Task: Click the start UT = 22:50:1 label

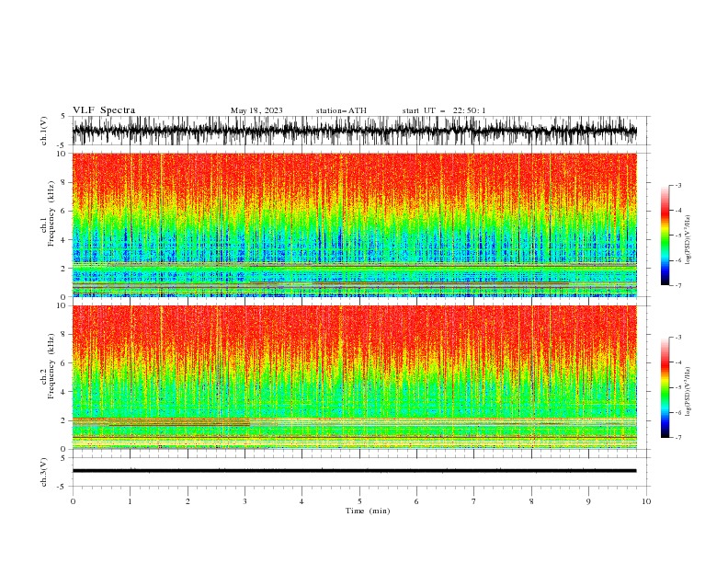Action: 443,110
